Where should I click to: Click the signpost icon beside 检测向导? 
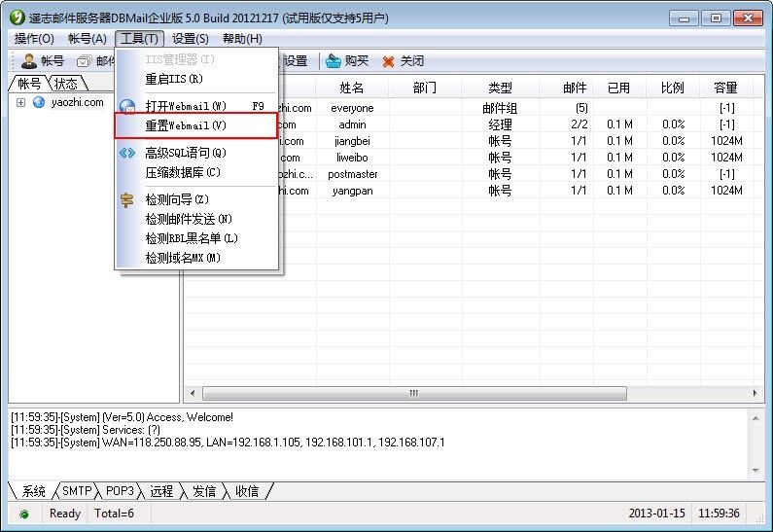coord(127,199)
